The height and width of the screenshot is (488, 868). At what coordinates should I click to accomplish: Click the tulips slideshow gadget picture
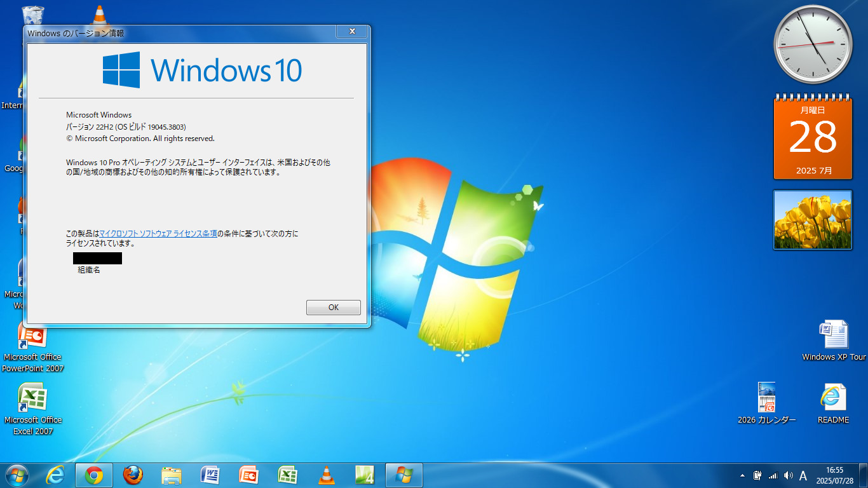[812, 220]
